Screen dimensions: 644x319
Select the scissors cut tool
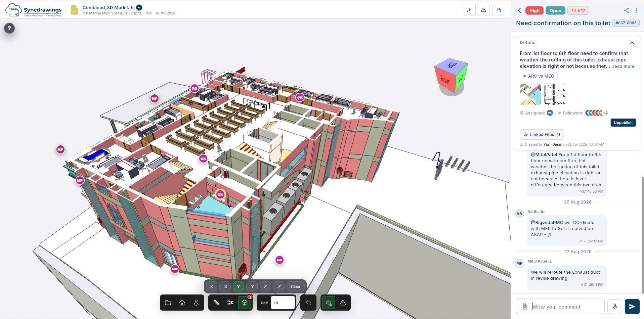click(x=230, y=303)
